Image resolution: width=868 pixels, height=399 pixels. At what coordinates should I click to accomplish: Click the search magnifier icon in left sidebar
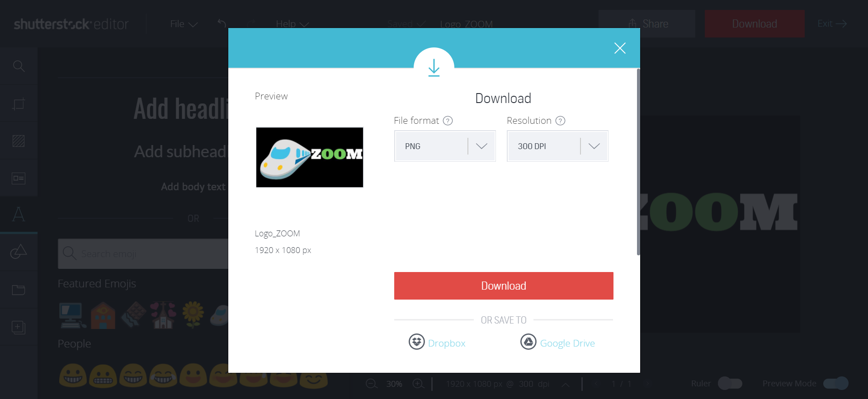coord(19,66)
